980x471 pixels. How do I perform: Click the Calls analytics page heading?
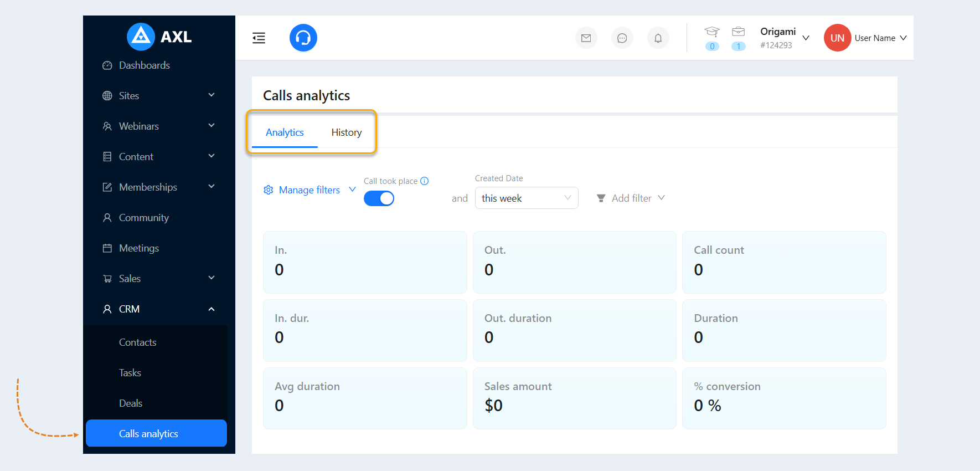[x=306, y=96]
